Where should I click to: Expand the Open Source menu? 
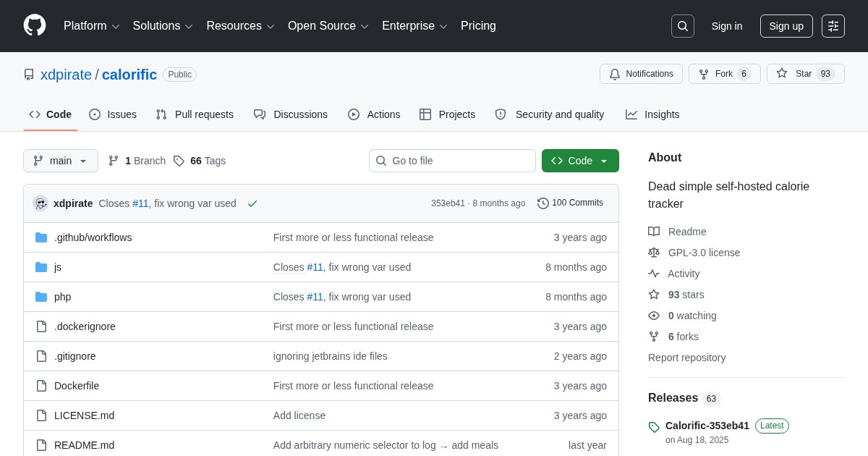coord(328,26)
